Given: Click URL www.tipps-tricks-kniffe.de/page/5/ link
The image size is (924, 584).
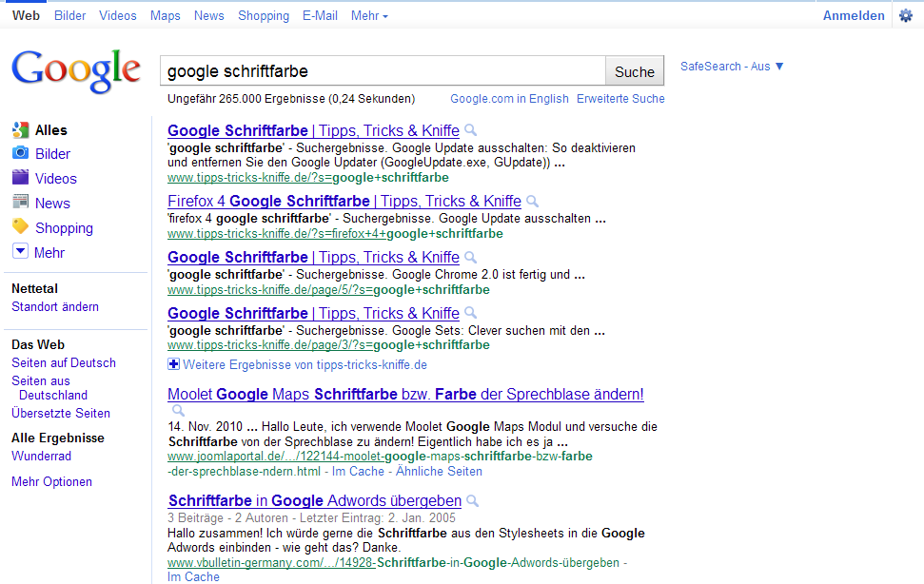Looking at the screenshot, I should click(x=328, y=290).
